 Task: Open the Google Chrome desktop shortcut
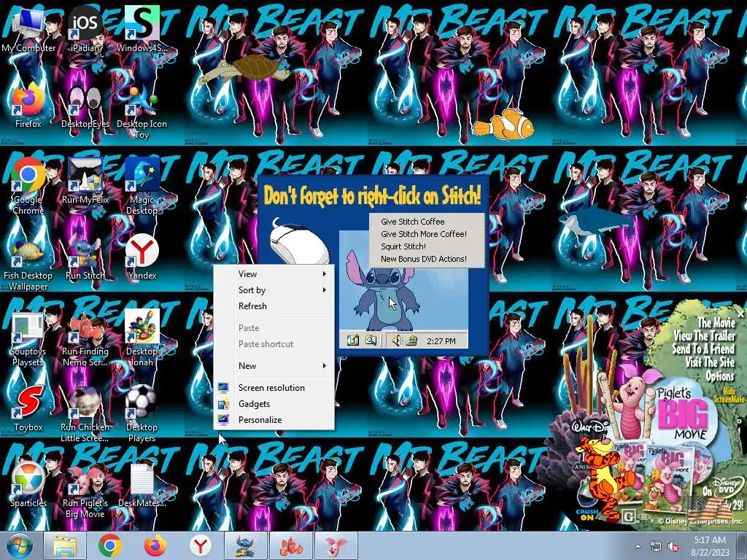[x=28, y=186]
